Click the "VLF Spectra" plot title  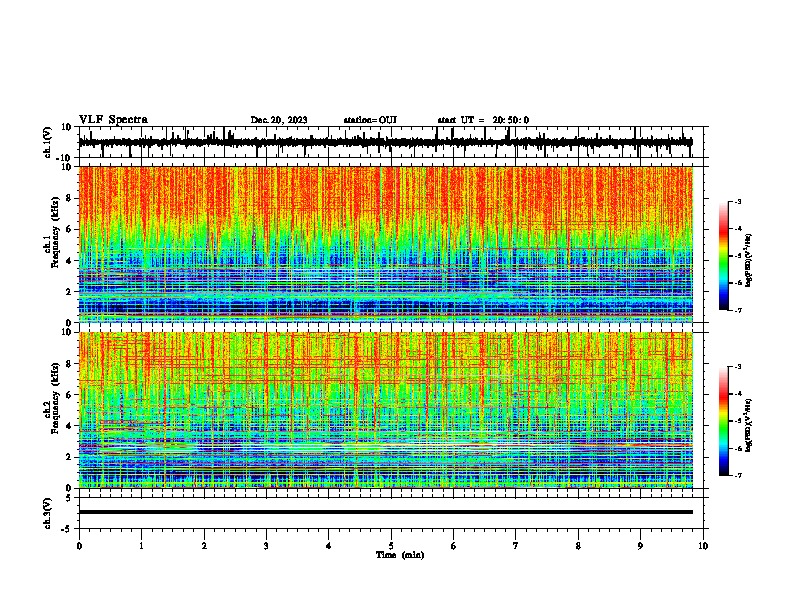(113, 120)
